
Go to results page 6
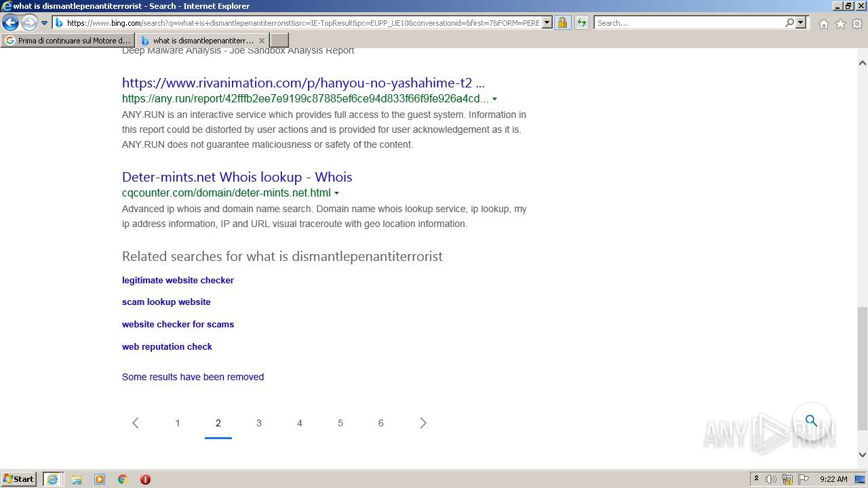[x=381, y=423]
